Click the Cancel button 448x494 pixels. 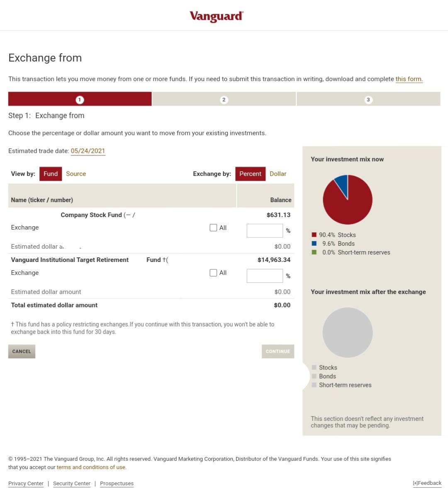tap(22, 351)
